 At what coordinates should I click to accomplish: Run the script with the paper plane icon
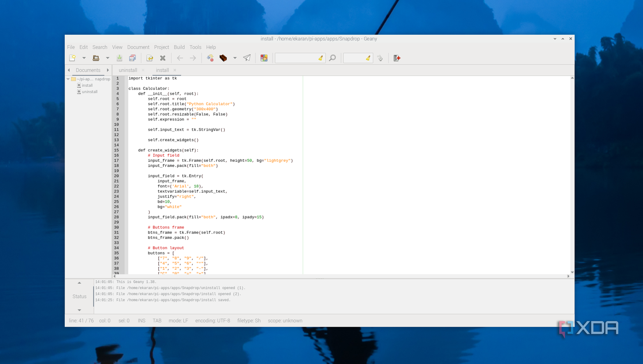click(247, 58)
